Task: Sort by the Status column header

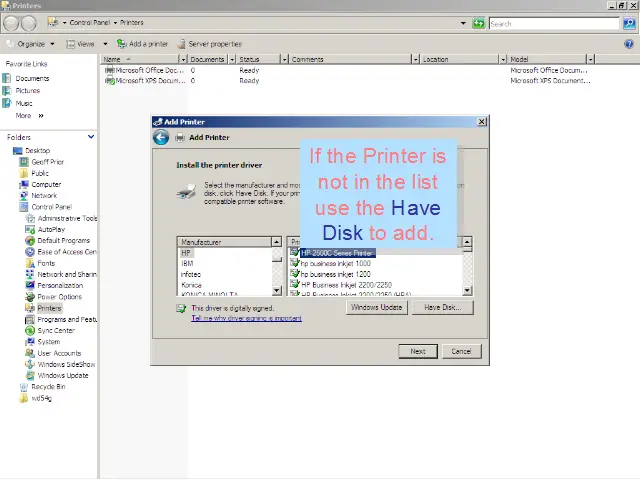Action: 259,60
